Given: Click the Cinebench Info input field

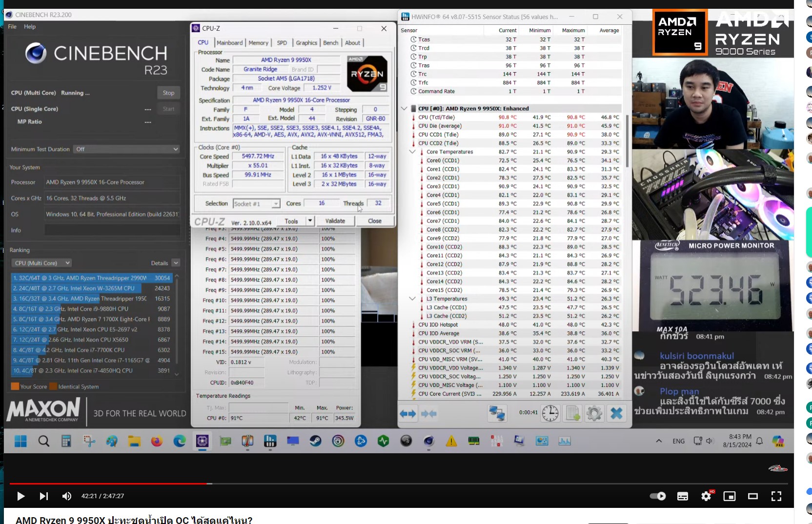Looking at the screenshot, I should [x=112, y=230].
